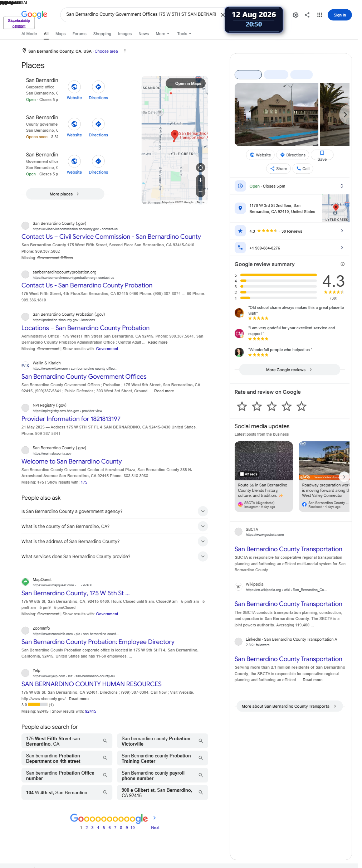Open the Route 66 Instagram post card
This screenshot has width=362, height=868.
pyautogui.click(x=264, y=476)
